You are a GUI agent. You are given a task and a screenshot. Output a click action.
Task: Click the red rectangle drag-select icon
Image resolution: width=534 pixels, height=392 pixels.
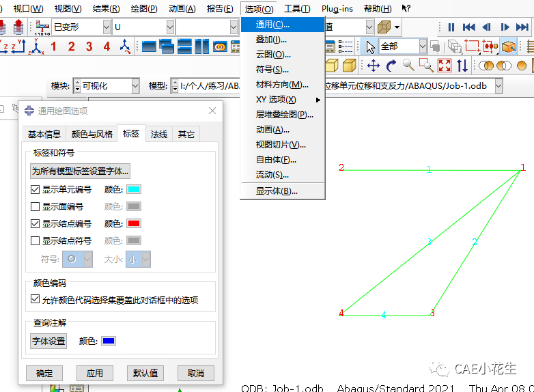(x=473, y=46)
